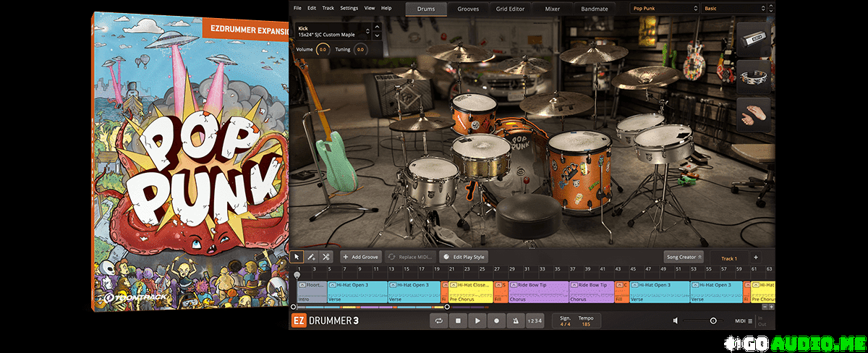The image size is (868, 353).
Task: Click the Add Groove button
Action: [x=360, y=257]
